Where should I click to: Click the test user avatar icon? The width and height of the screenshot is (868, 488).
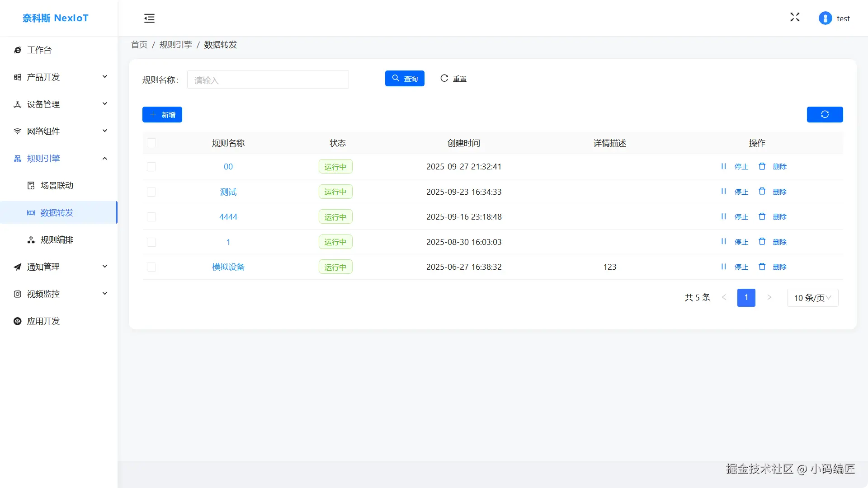pyautogui.click(x=825, y=18)
